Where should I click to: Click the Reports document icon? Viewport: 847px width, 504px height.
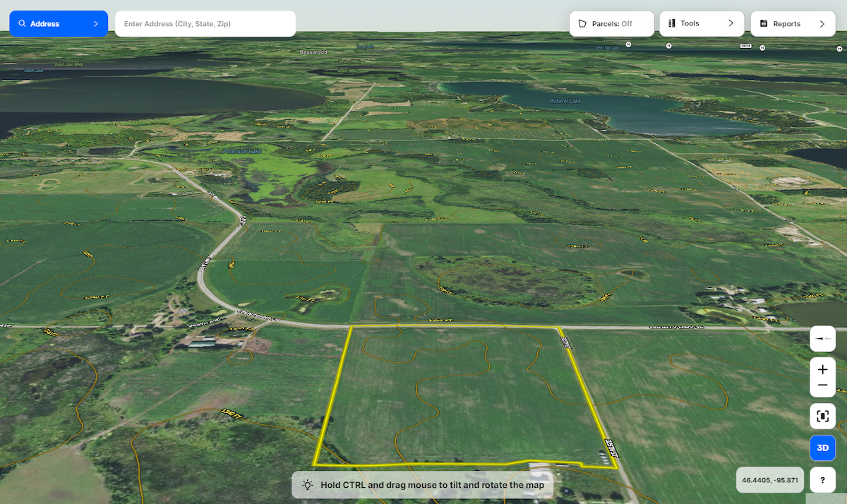764,24
